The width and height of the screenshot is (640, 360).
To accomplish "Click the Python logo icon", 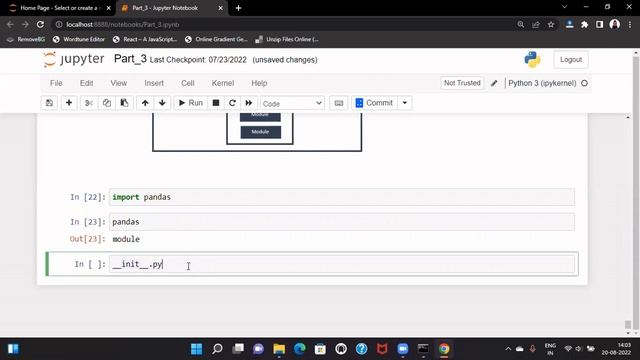I will [x=533, y=60].
